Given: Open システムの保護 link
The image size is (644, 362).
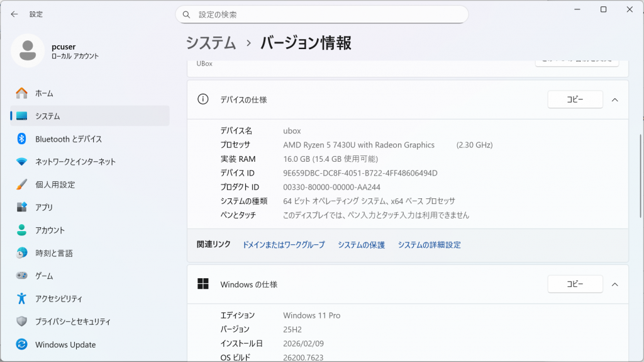Looking at the screenshot, I should [361, 245].
